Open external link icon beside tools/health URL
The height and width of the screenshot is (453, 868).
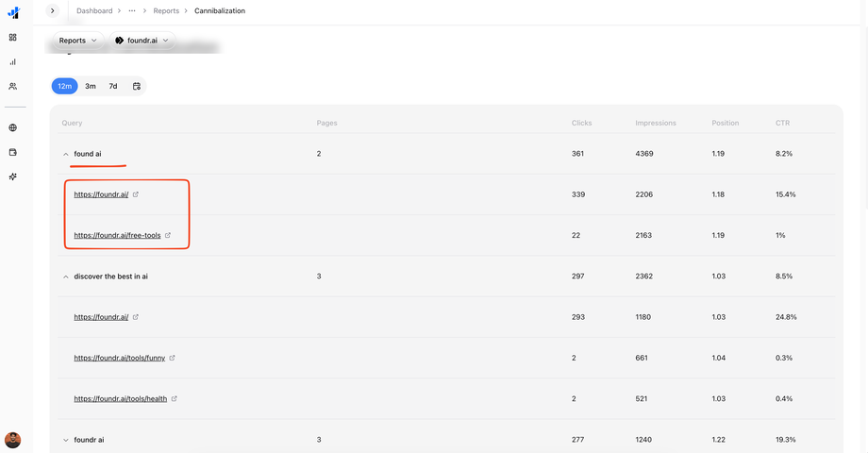tap(174, 398)
